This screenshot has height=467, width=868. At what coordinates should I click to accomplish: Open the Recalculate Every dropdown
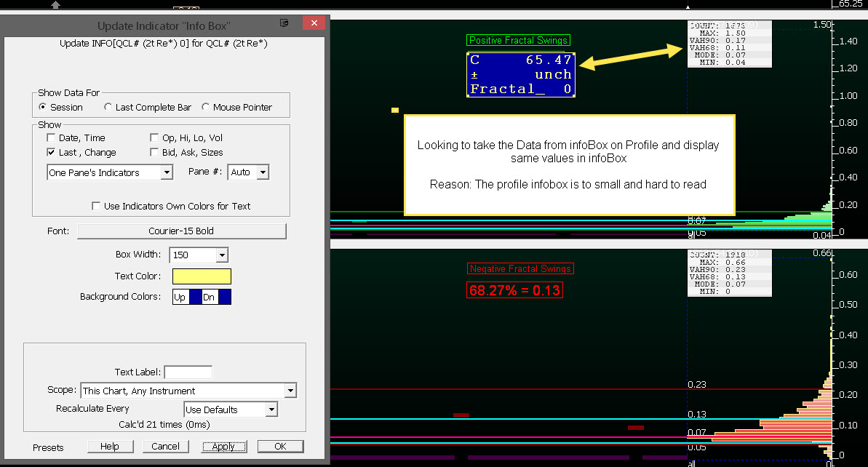271,410
